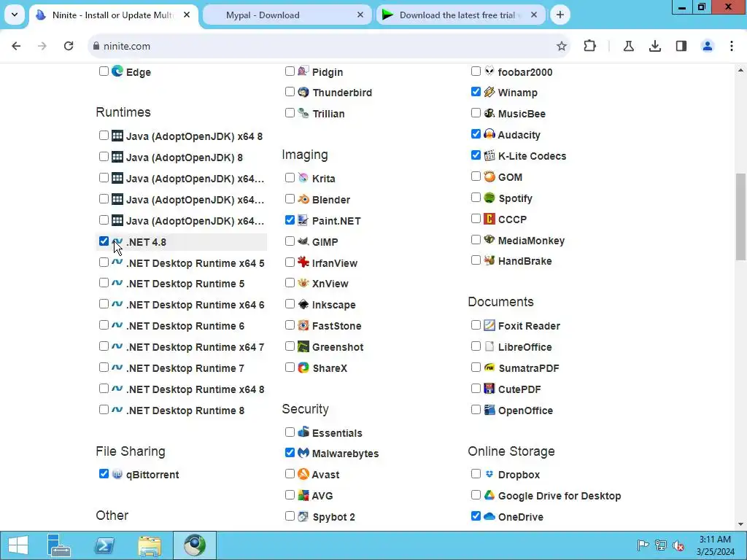Screen dimensions: 747x560
Task: Check the Essentials security checkbox
Action: pyautogui.click(x=290, y=432)
